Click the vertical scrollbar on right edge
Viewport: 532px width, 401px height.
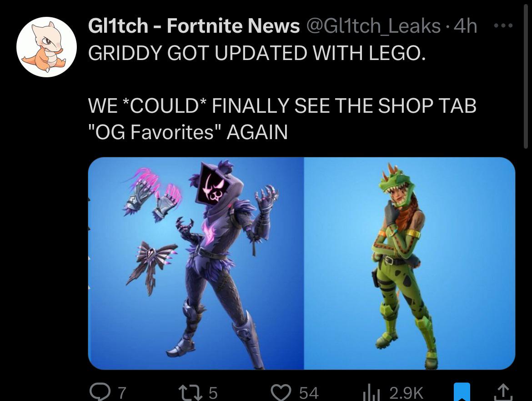click(x=526, y=74)
